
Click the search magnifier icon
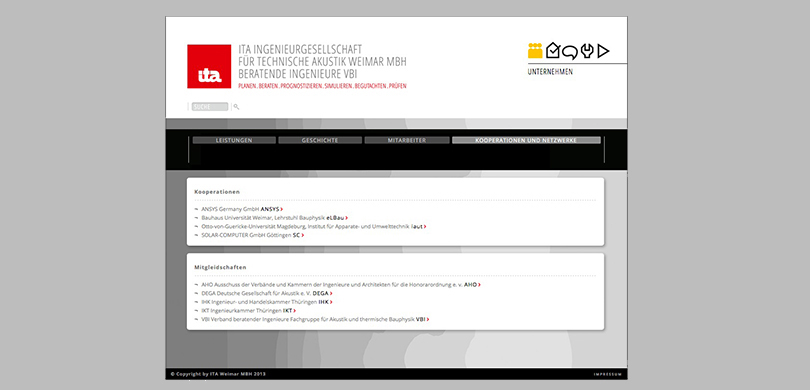click(x=236, y=107)
